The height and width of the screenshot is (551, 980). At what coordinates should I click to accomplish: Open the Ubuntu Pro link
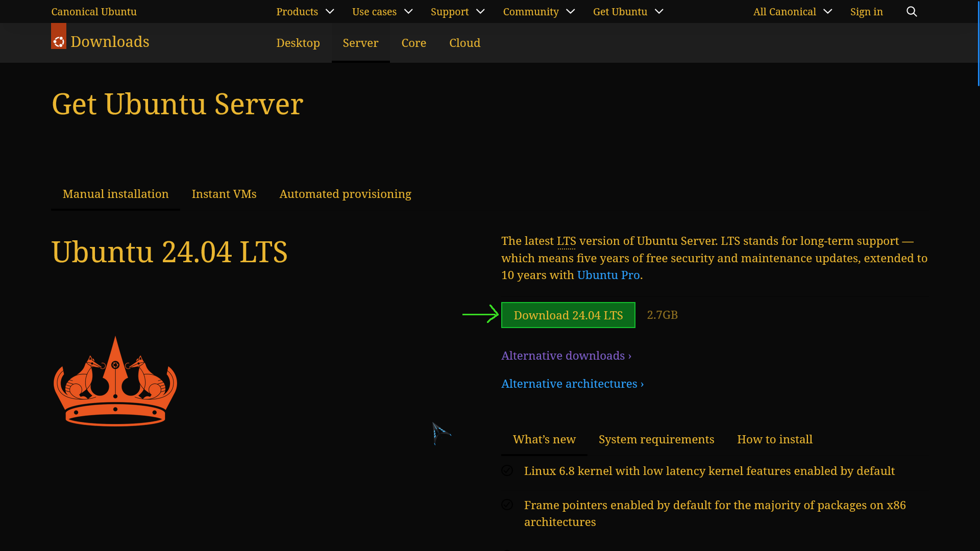tap(608, 275)
